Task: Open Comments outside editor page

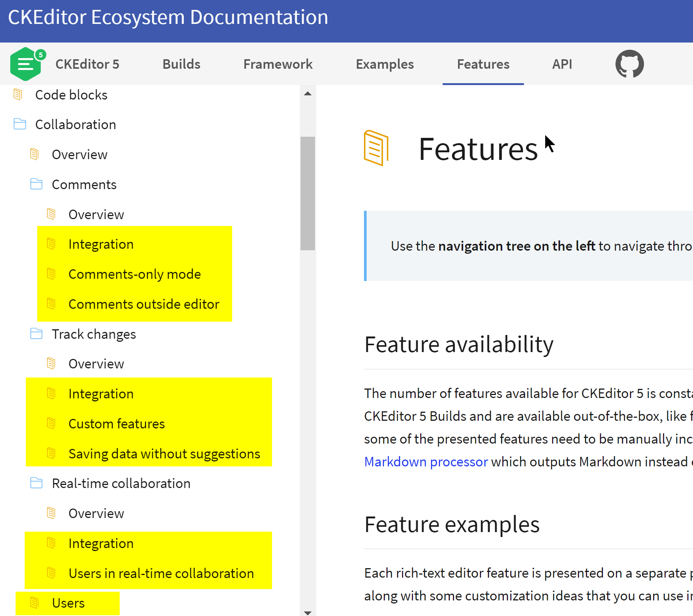Action: (x=144, y=304)
